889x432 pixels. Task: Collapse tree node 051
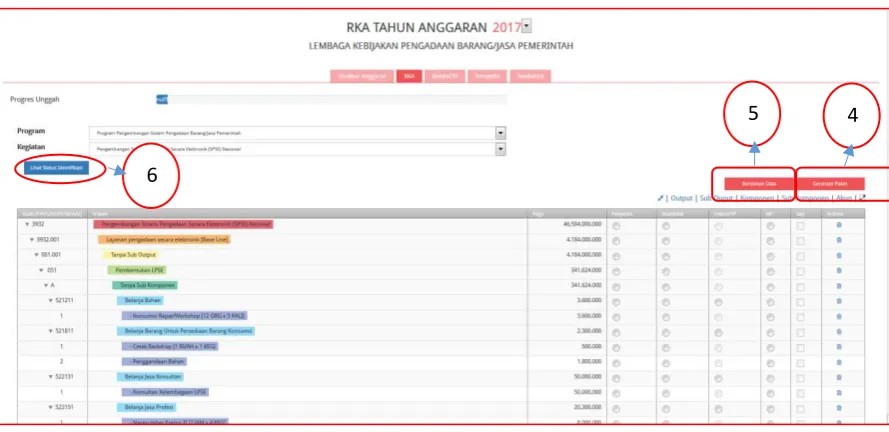[x=41, y=270]
